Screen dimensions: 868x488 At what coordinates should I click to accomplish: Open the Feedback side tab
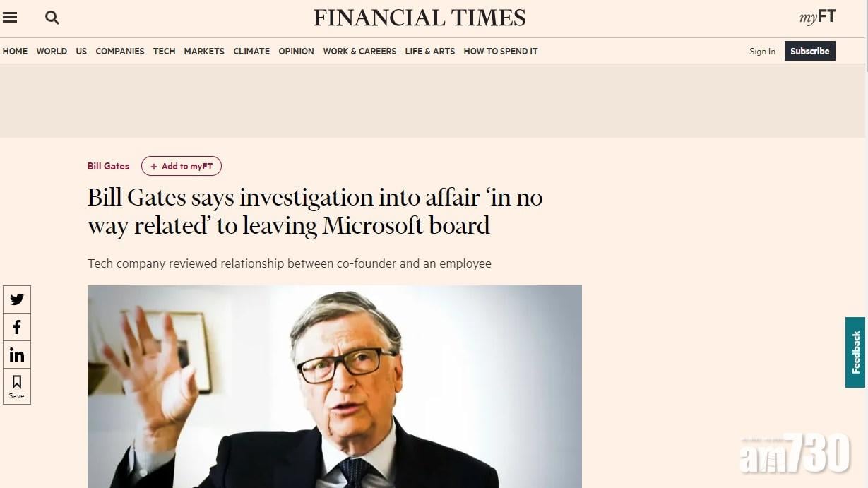point(855,352)
